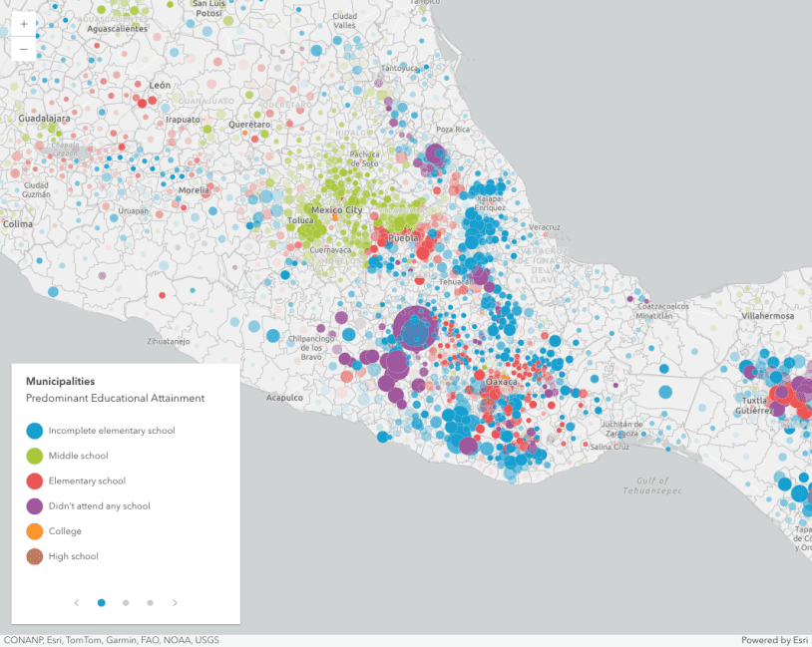Image resolution: width=812 pixels, height=647 pixels.
Task: Click the Gulf of Tehuantepec label
Action: (x=652, y=485)
